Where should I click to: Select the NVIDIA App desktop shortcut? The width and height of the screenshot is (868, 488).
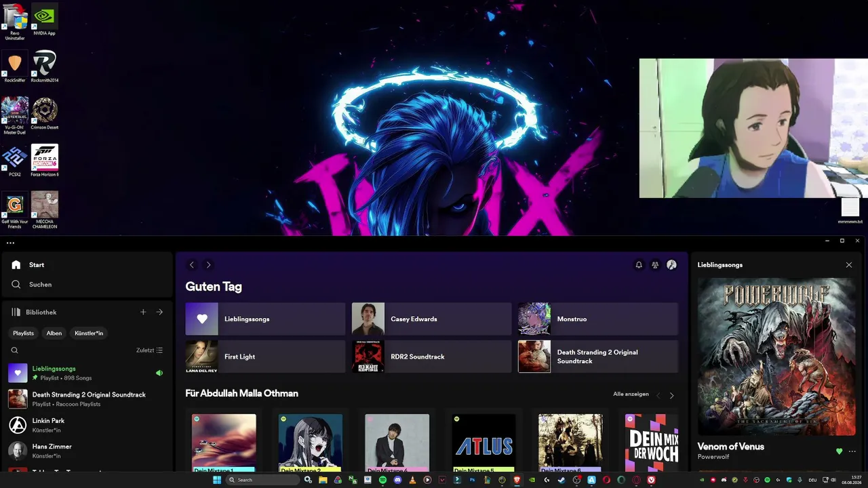click(44, 20)
